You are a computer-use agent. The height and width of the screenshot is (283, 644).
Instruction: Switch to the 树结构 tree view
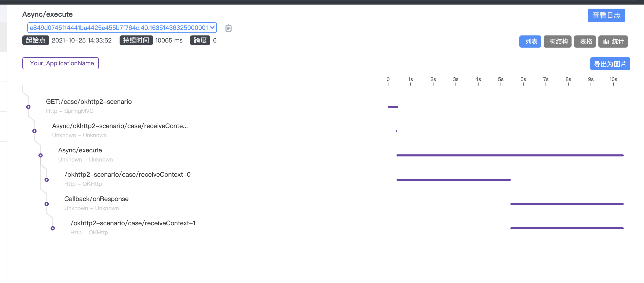click(x=557, y=42)
